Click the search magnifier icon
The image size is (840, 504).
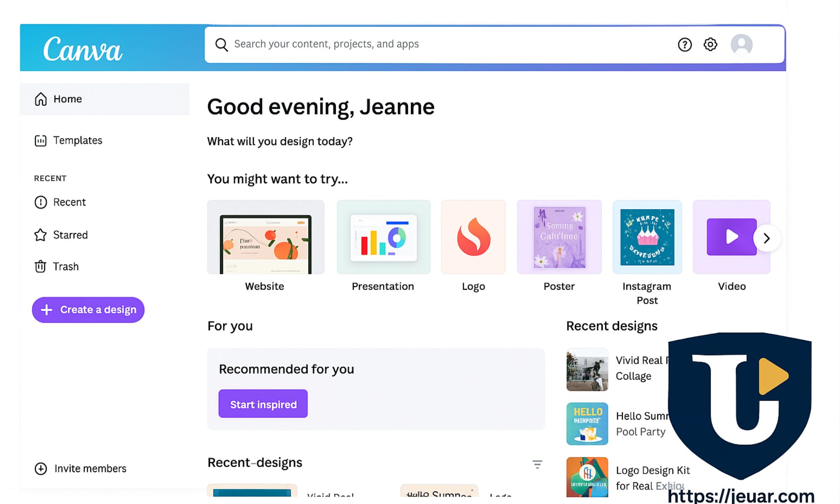click(x=221, y=45)
